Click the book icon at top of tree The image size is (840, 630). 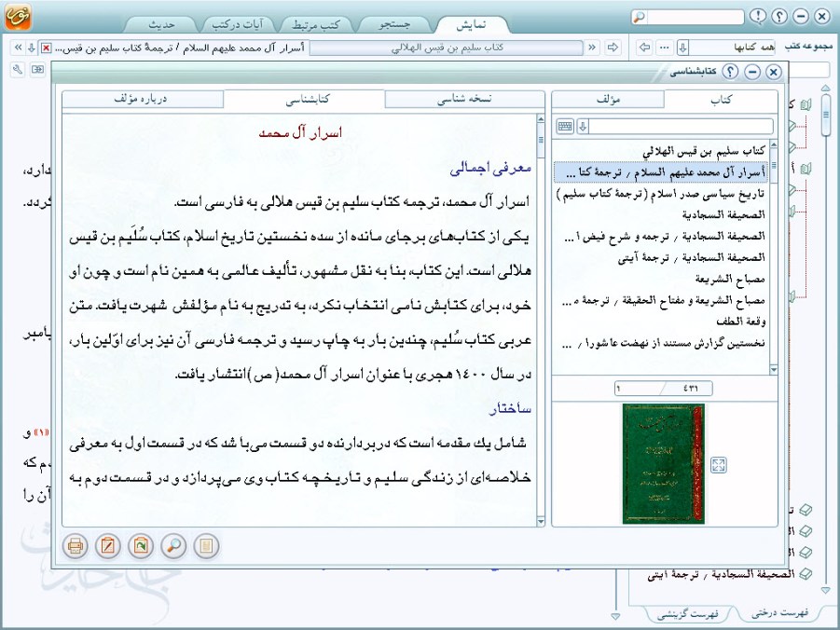point(806,105)
